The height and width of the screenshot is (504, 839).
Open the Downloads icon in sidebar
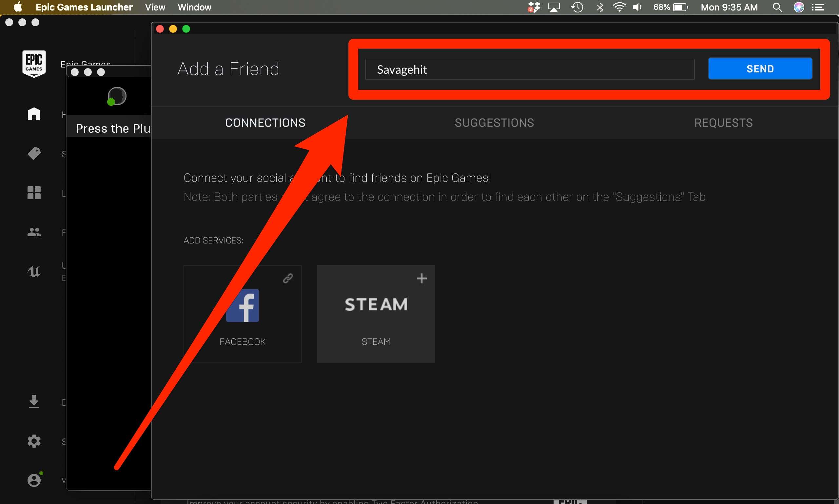click(34, 401)
